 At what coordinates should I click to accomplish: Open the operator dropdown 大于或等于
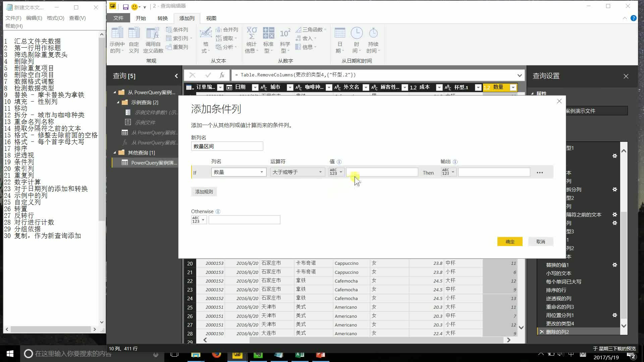coord(320,172)
